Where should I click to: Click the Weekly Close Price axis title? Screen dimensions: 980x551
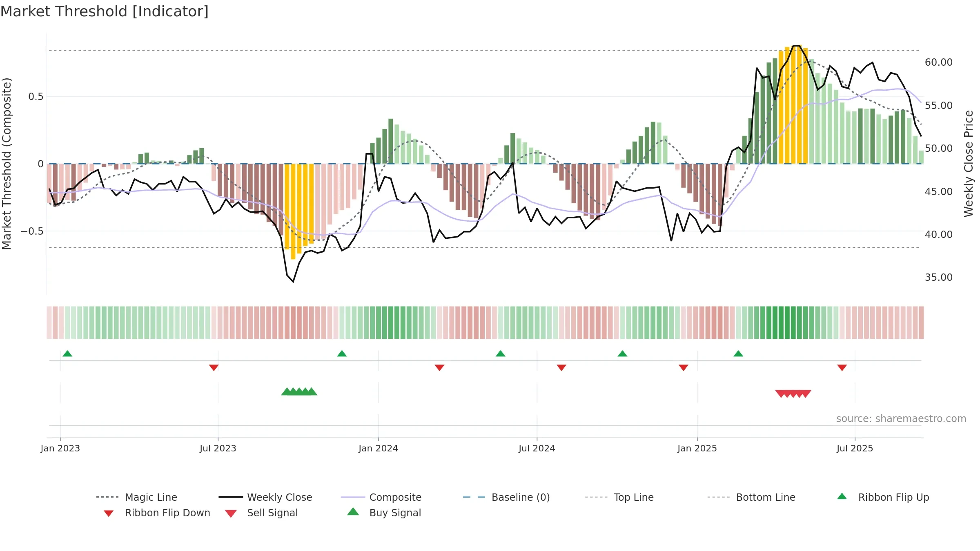coord(969,164)
